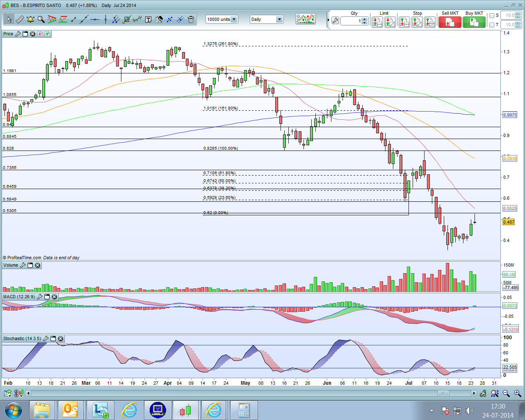Screen dimensions: 525x420
Task: Click the Sell MKT button
Action: point(450,22)
